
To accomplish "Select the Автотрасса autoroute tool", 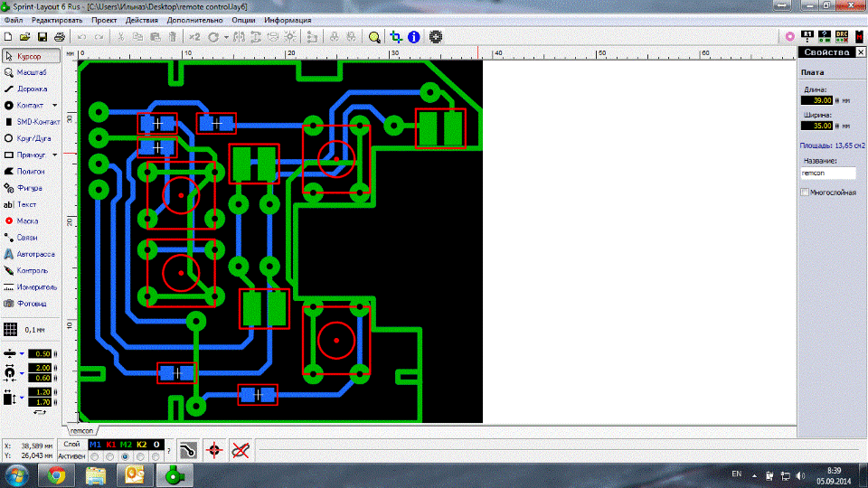I will tap(31, 254).
